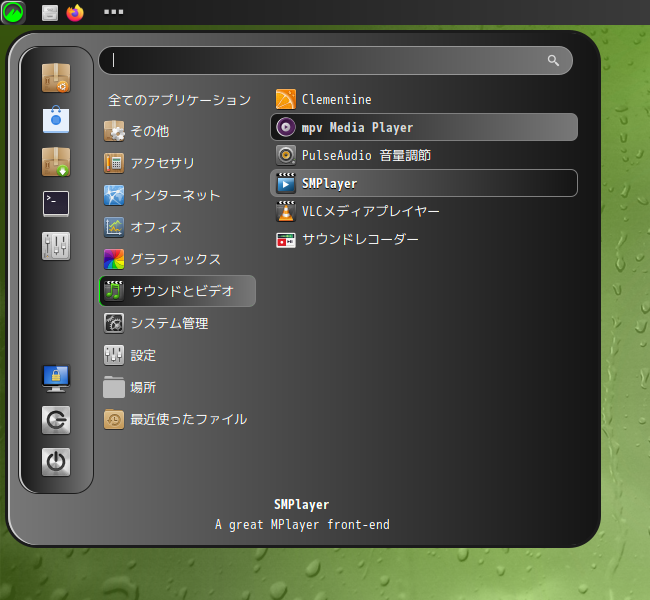Viewport: 650px width, 600px height.
Task: Launch the software store shopping bag icon
Action: (56, 120)
